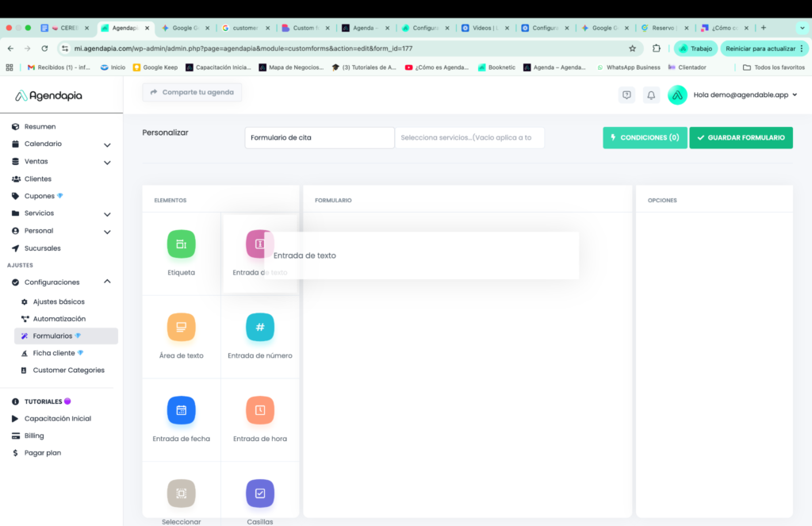Viewport: 812px width, 526px height.
Task: Open the help chat icon in header
Action: coord(626,95)
